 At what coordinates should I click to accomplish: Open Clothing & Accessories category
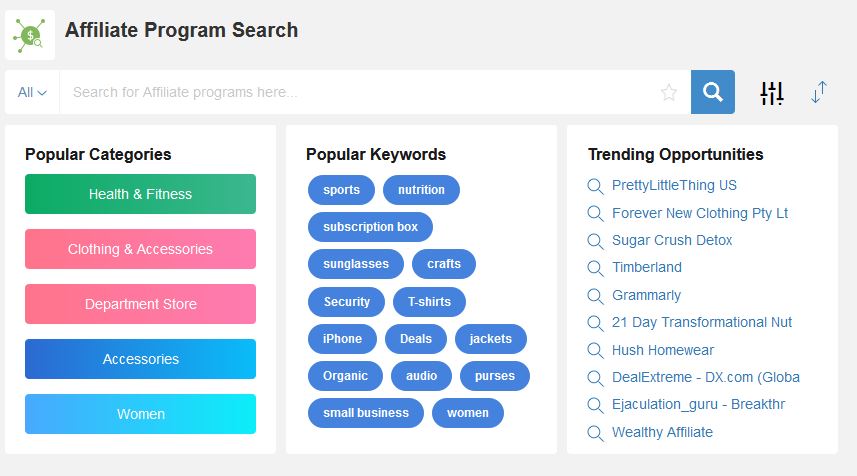click(x=140, y=249)
